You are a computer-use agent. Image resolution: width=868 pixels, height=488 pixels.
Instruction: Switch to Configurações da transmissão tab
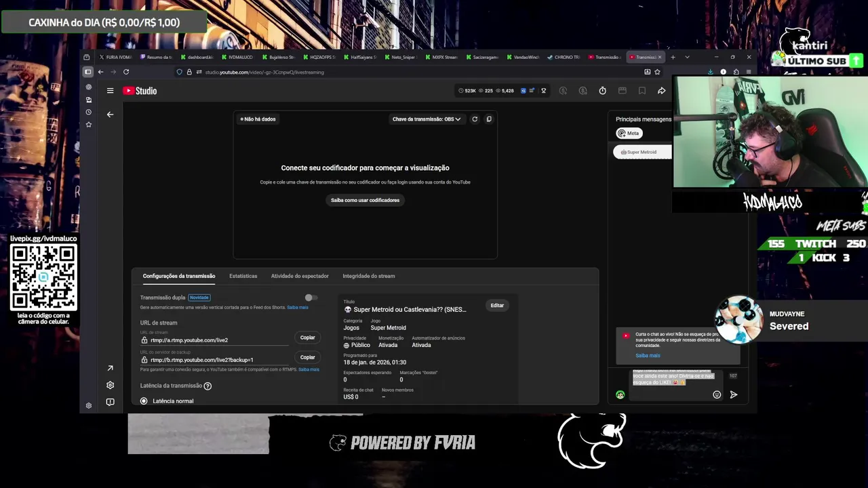[x=179, y=276]
